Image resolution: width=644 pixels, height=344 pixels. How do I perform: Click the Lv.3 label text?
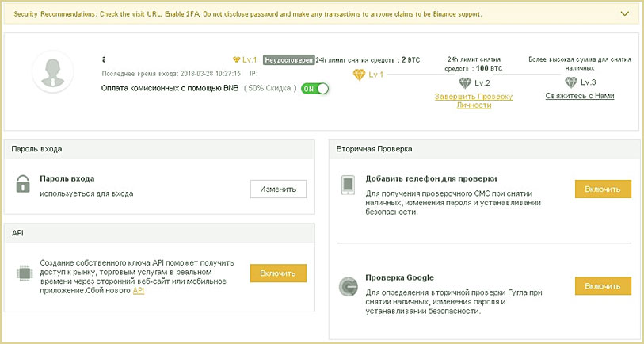[588, 82]
